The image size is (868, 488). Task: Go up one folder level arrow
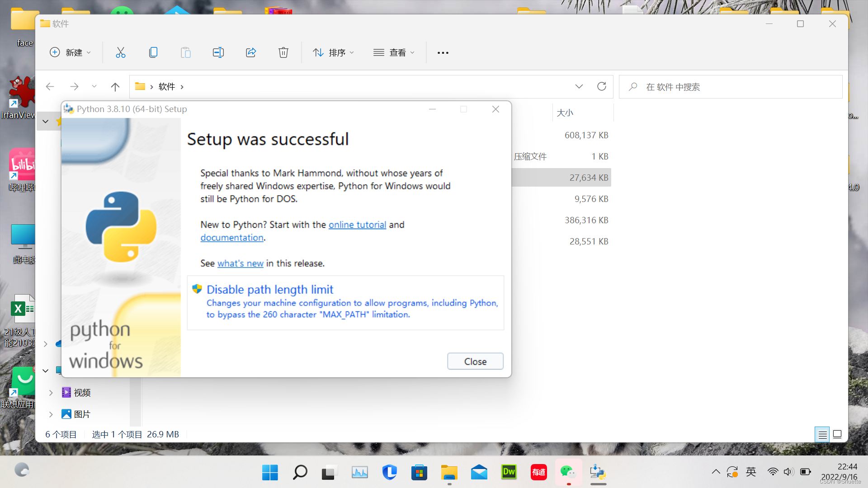(x=115, y=87)
